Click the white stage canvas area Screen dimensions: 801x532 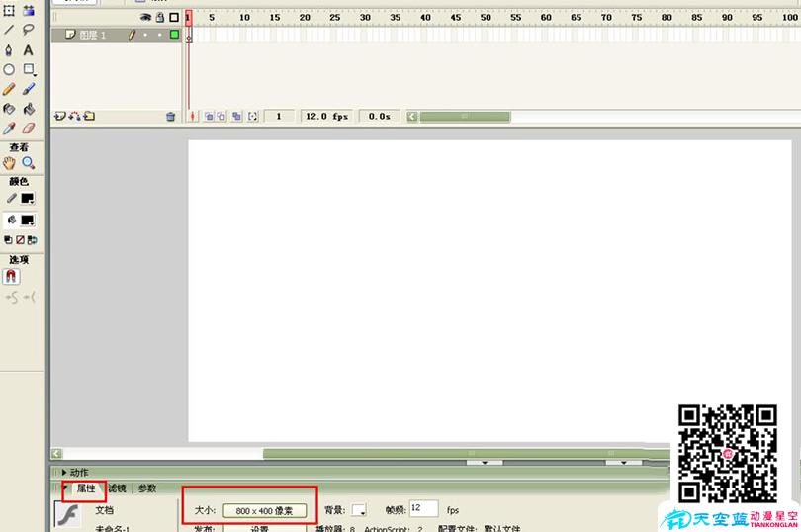click(489, 291)
